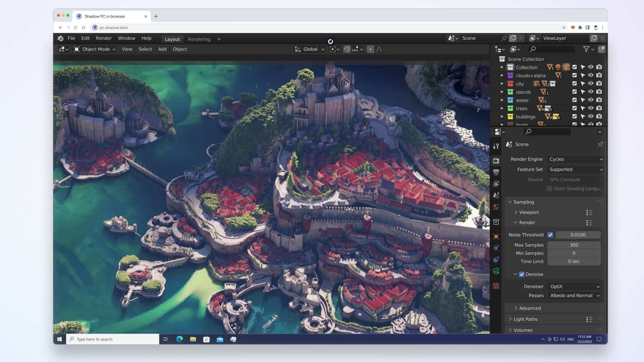Image resolution: width=644 pixels, height=362 pixels.
Task: Click the Noise Threshold value field
Action: (x=578, y=235)
